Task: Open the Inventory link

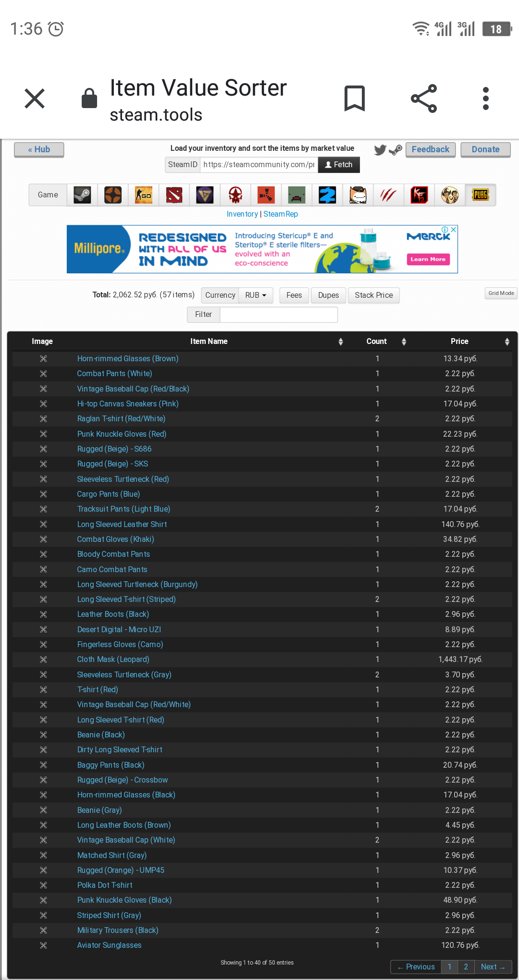Action: (242, 214)
